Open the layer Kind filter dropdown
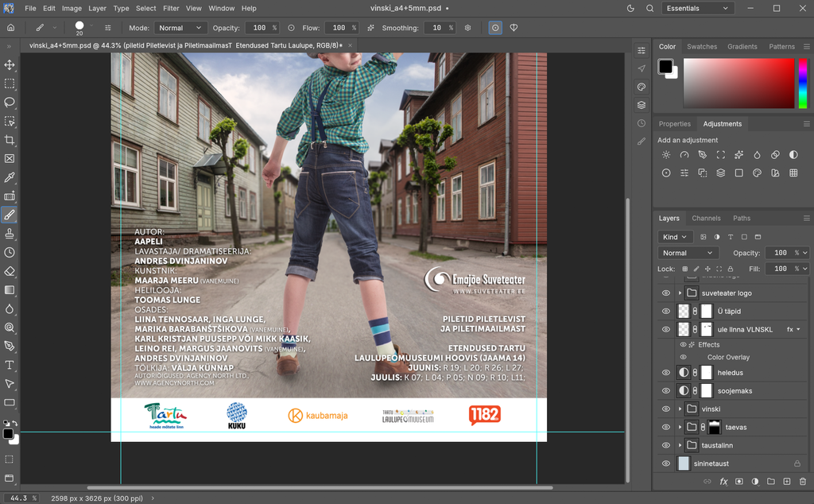This screenshot has width=814, height=504. click(x=675, y=237)
